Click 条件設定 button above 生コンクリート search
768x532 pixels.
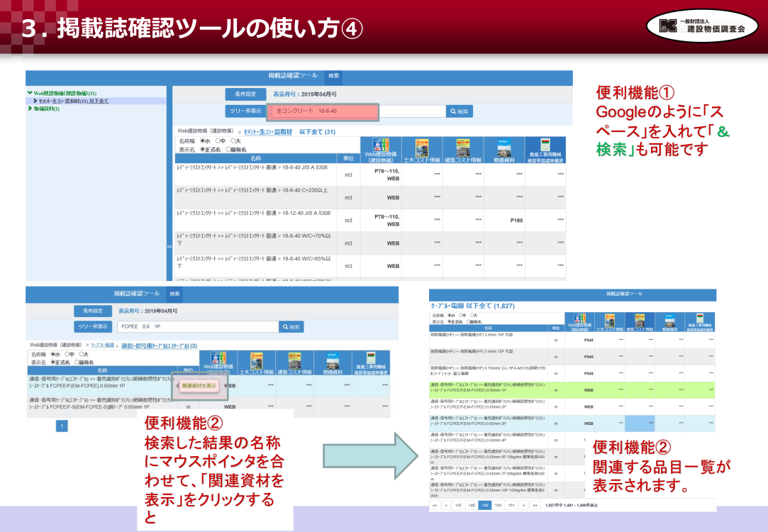pos(245,94)
